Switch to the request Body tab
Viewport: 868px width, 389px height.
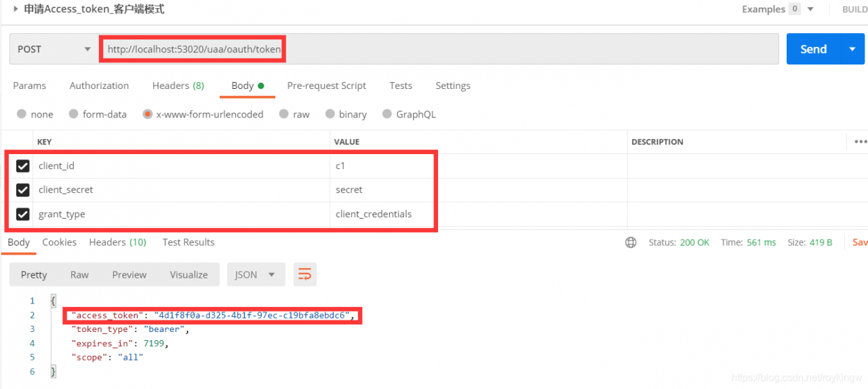(x=248, y=86)
